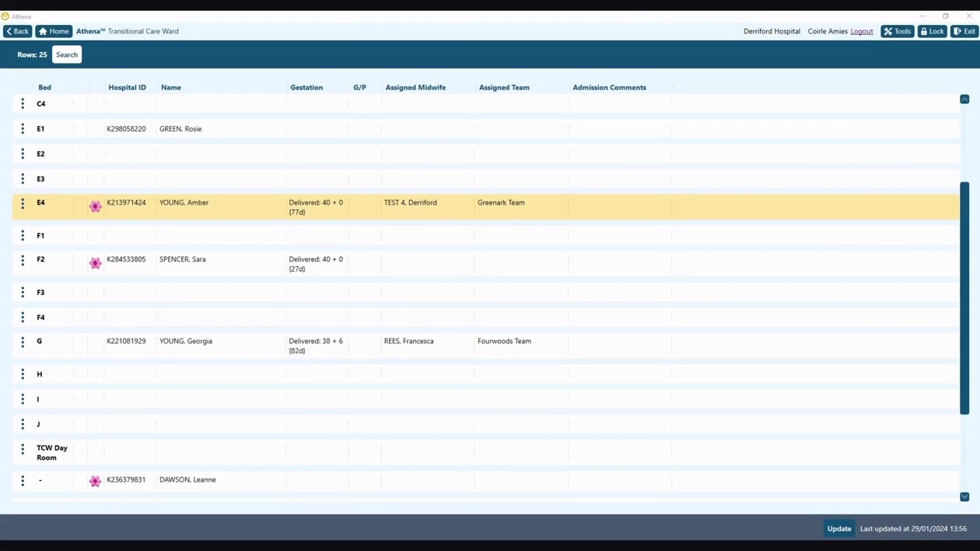980x551 pixels.
Task: Click Derriford Hospital text in header
Action: coord(772,31)
